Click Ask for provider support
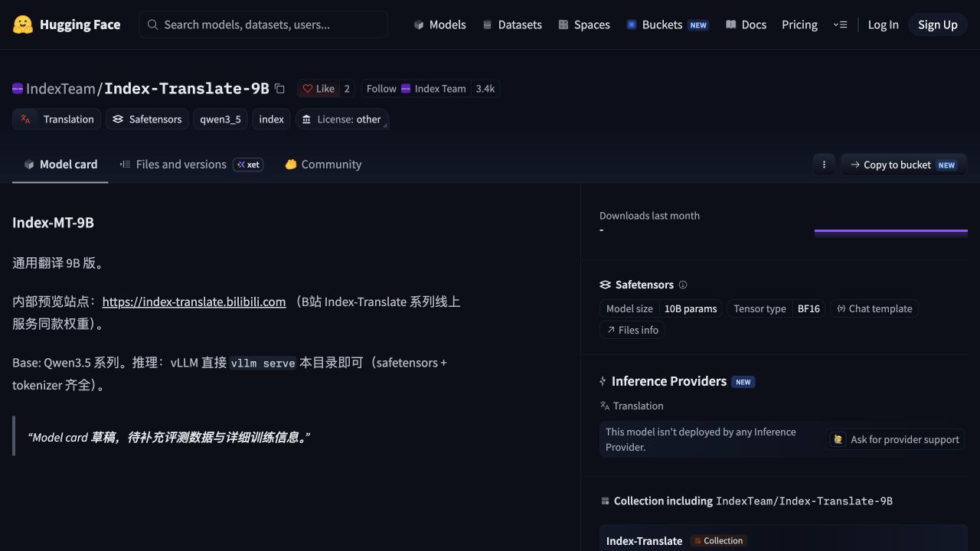The image size is (980, 551). click(897, 439)
